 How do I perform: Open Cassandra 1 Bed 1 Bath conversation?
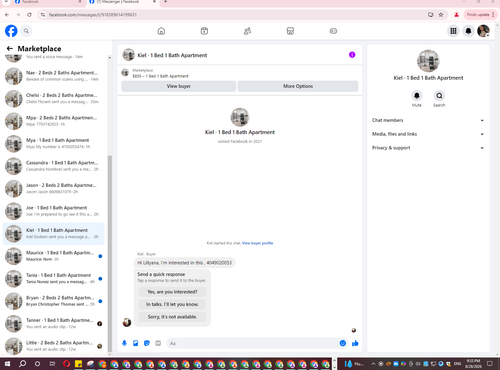click(x=53, y=166)
